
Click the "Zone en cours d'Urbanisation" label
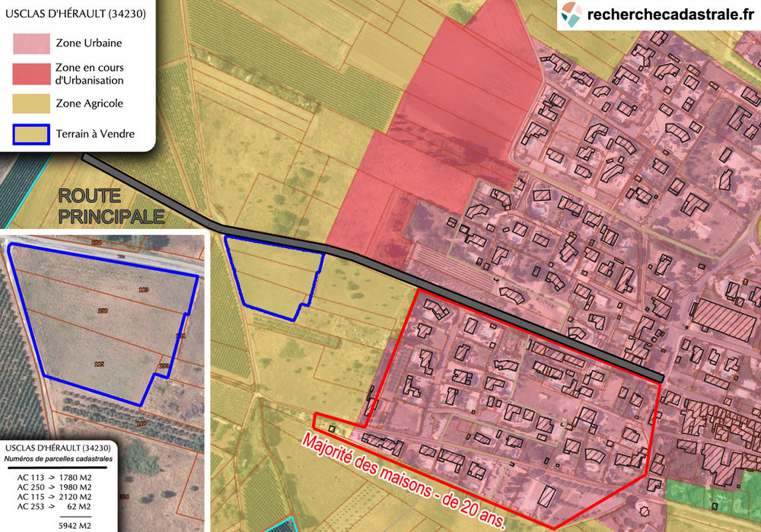(89, 74)
